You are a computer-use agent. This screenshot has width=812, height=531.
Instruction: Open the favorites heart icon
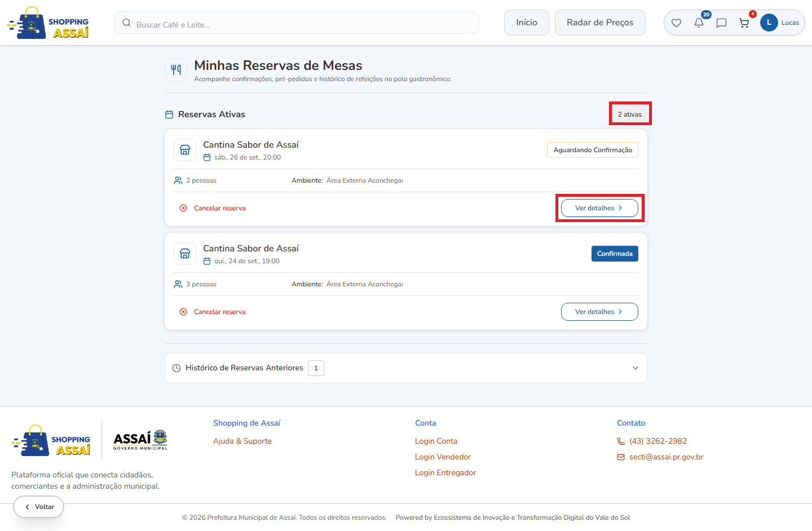[676, 23]
